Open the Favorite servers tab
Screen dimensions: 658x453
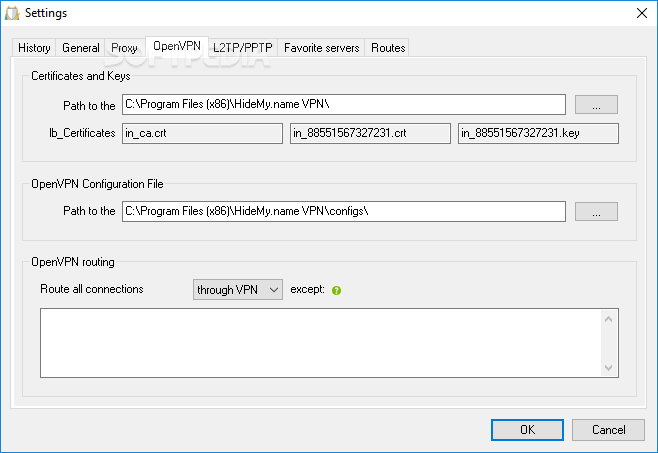click(321, 48)
